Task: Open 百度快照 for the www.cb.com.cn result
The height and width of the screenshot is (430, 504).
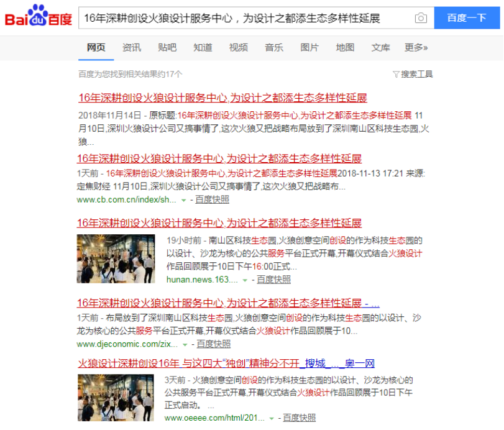Action: tap(212, 199)
